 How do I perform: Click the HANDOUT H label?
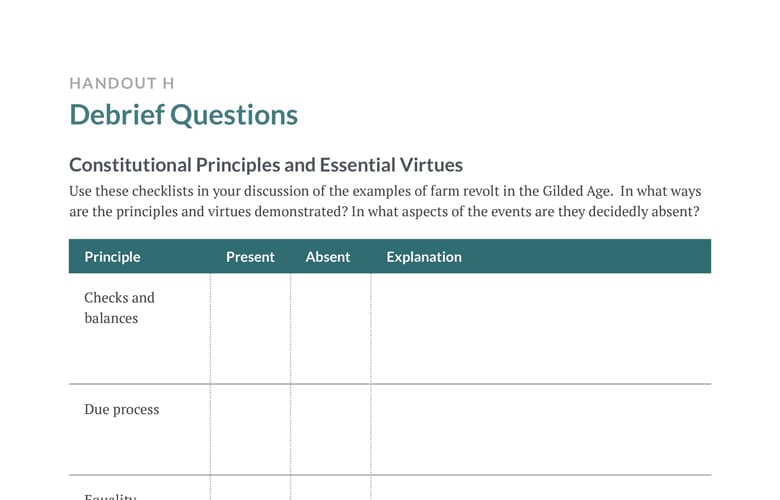click(x=122, y=83)
